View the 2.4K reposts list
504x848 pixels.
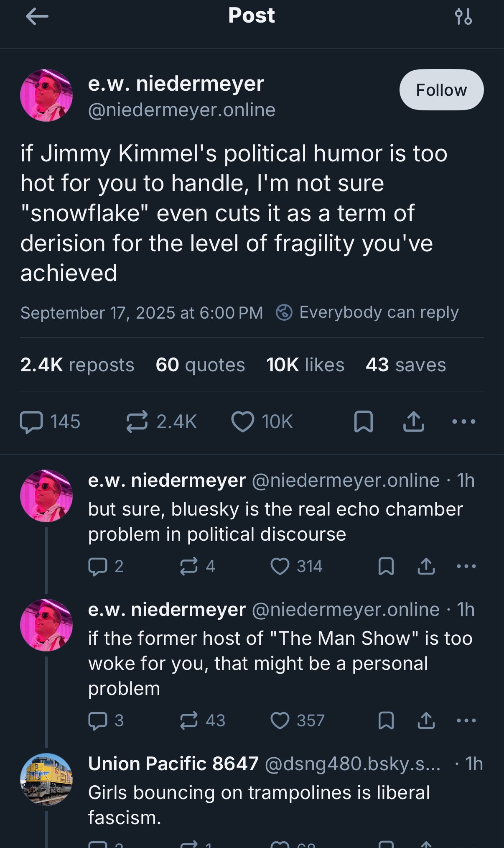click(77, 365)
